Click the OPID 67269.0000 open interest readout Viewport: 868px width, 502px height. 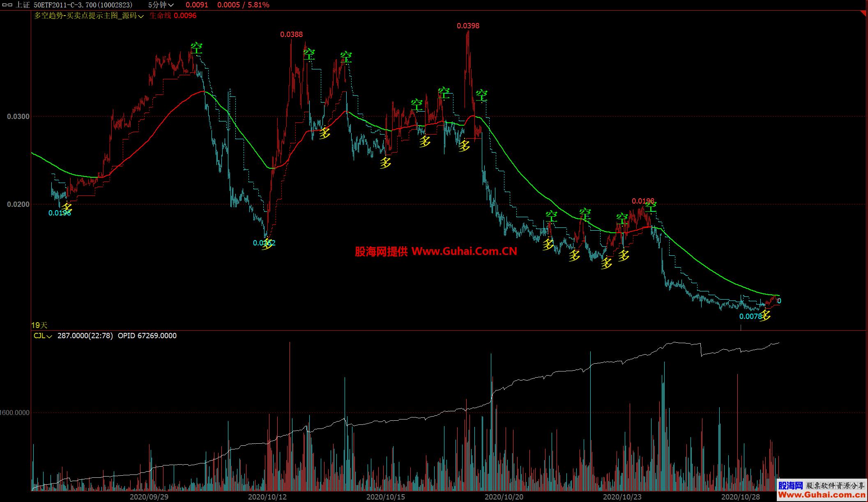(x=147, y=336)
